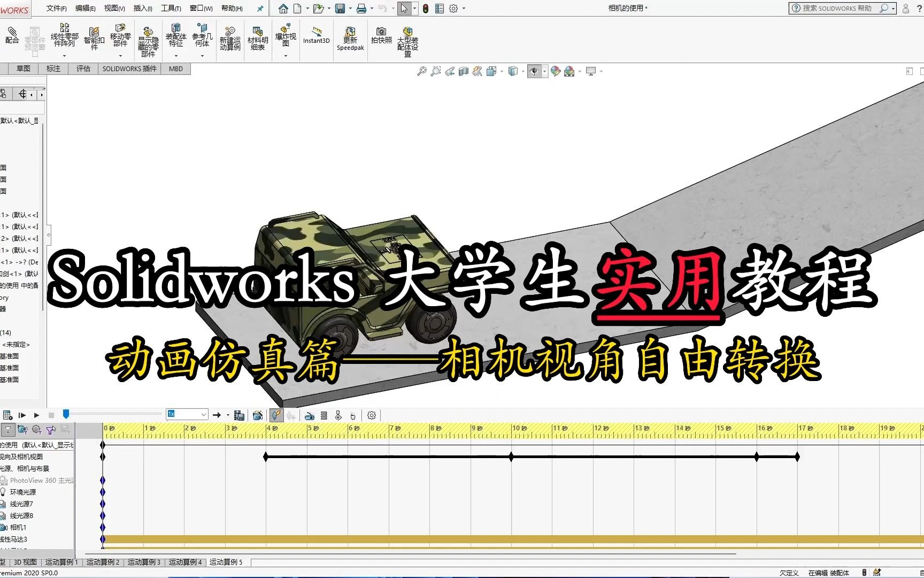
Task: Toggle the Autokey button in motion toolbar
Action: point(276,415)
